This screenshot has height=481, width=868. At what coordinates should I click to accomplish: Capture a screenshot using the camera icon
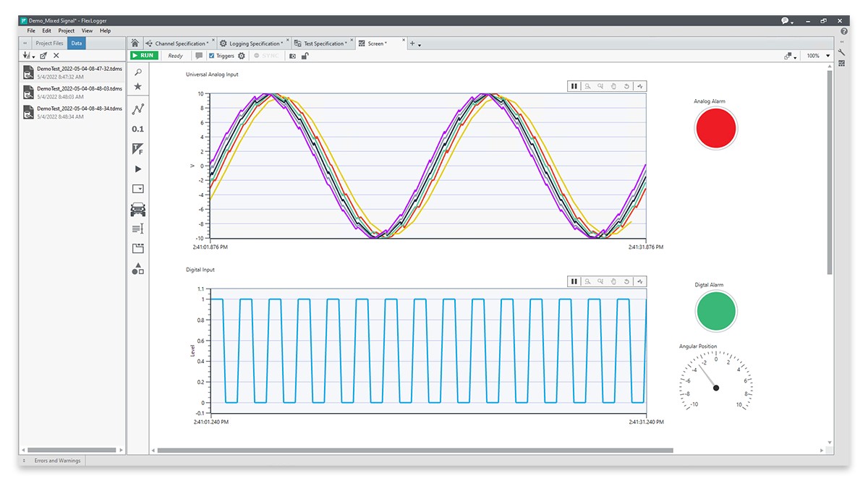tap(292, 55)
